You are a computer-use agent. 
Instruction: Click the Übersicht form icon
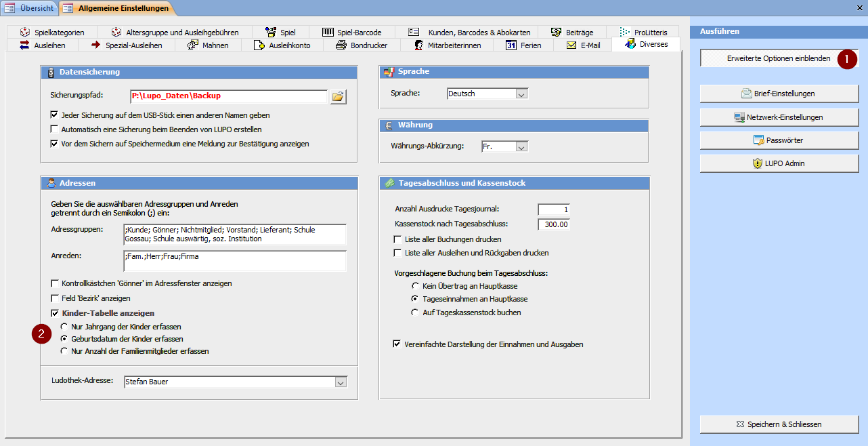pyautogui.click(x=10, y=8)
